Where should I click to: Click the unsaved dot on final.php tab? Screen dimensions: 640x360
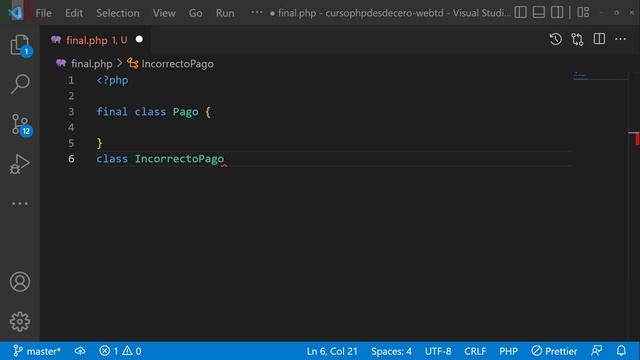click(x=139, y=40)
